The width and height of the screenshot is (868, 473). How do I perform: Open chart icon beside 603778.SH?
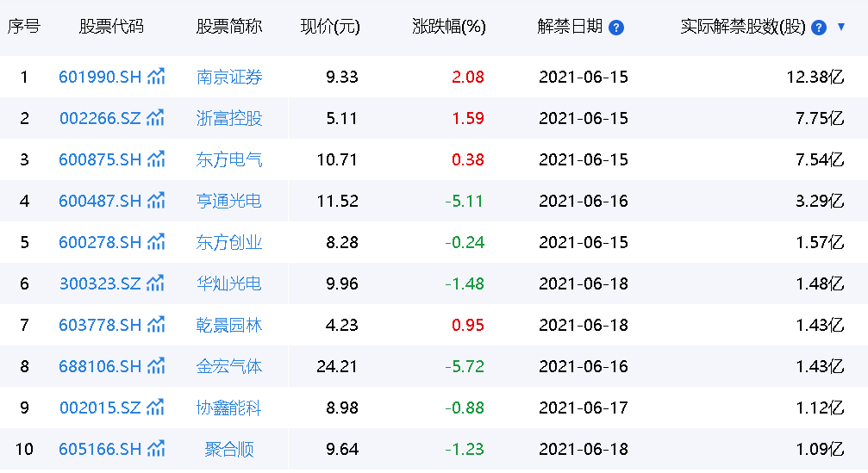click(156, 325)
